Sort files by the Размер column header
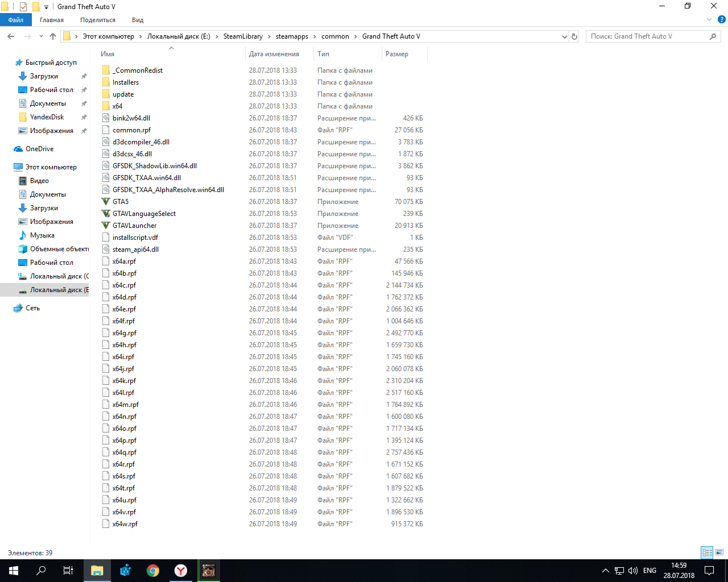The image size is (728, 582). click(397, 54)
